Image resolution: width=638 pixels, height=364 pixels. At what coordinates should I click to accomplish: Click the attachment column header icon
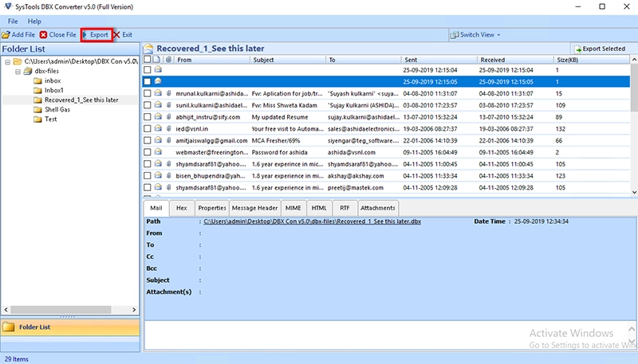point(168,59)
